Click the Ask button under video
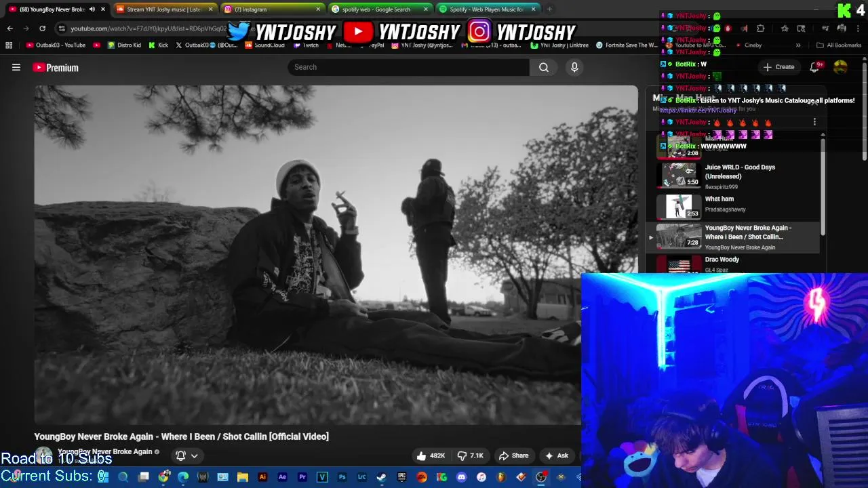868x488 pixels. 557,455
